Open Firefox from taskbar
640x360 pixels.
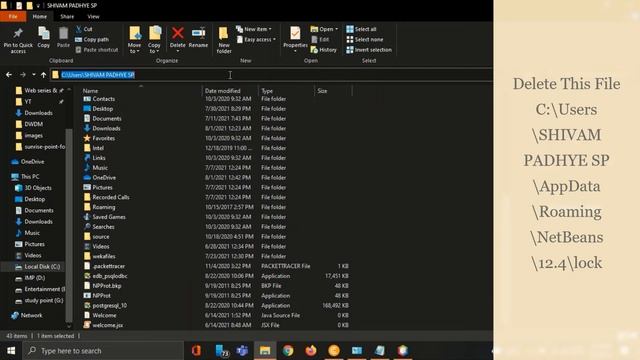click(311, 351)
